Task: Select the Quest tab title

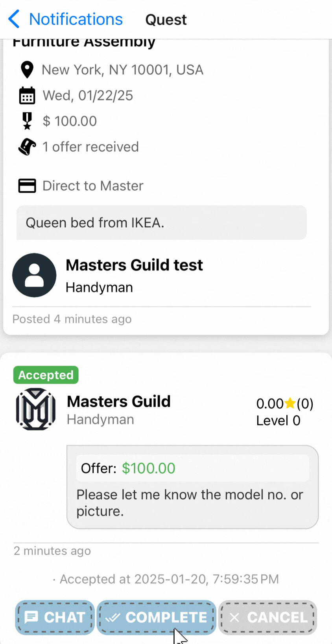Action: [166, 19]
